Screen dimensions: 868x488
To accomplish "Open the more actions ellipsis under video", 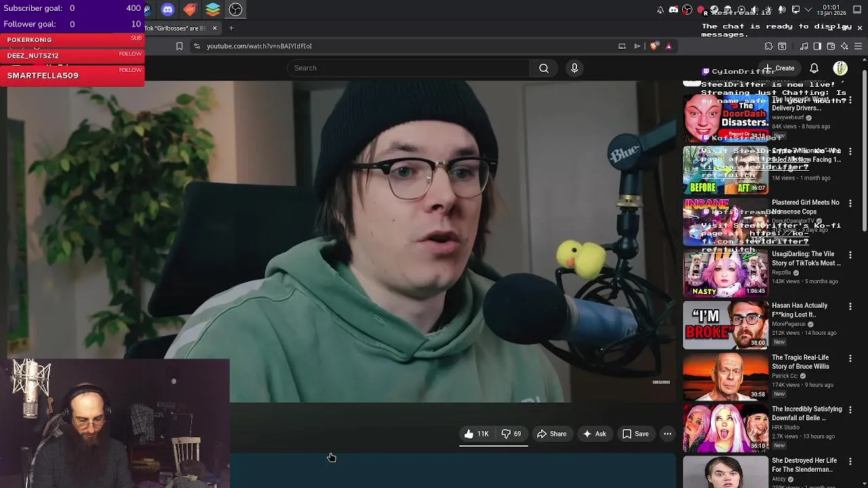I will coord(667,434).
